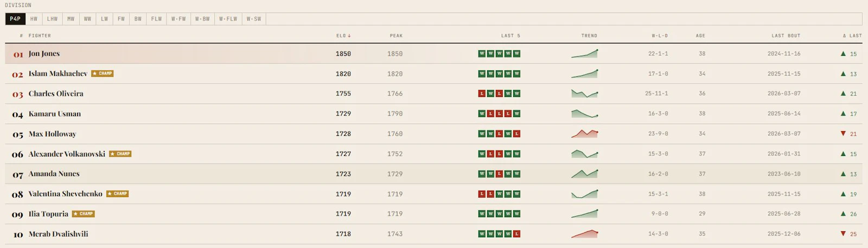The width and height of the screenshot is (868, 248).
Task: Open Amanda Nunes fighter profile
Action: tap(54, 174)
